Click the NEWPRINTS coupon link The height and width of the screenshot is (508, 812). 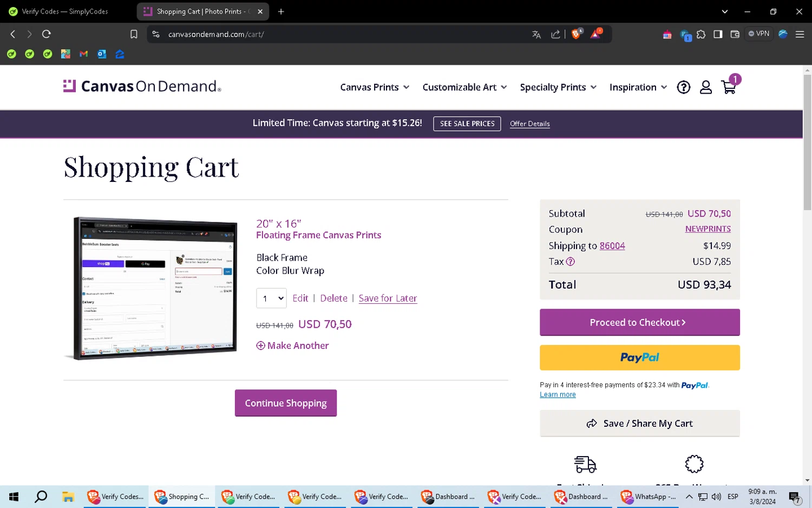point(708,229)
